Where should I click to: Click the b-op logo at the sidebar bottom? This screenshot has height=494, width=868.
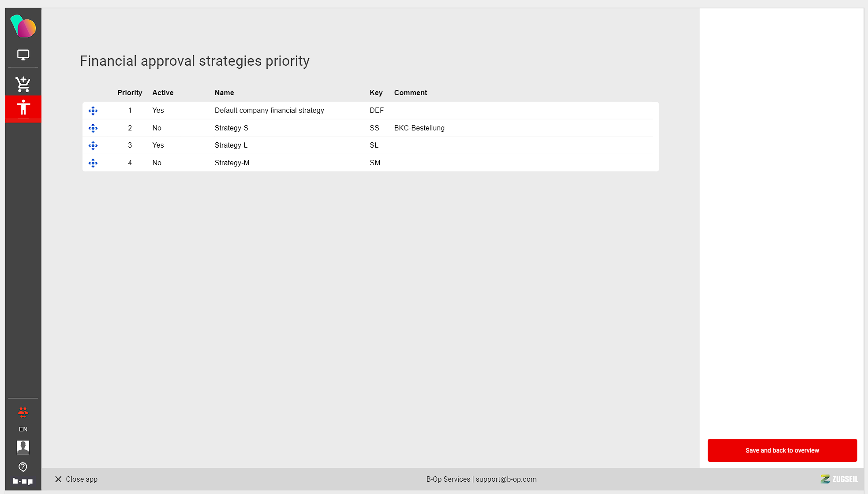tap(23, 481)
